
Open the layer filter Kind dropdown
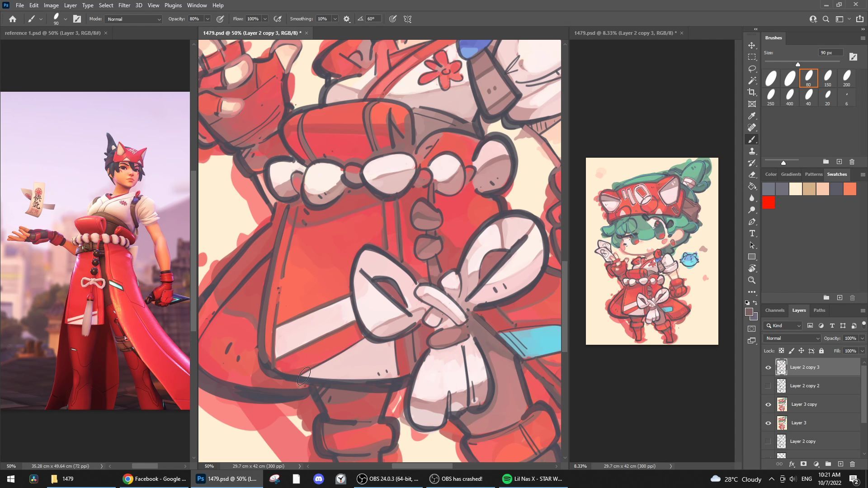tap(783, 326)
